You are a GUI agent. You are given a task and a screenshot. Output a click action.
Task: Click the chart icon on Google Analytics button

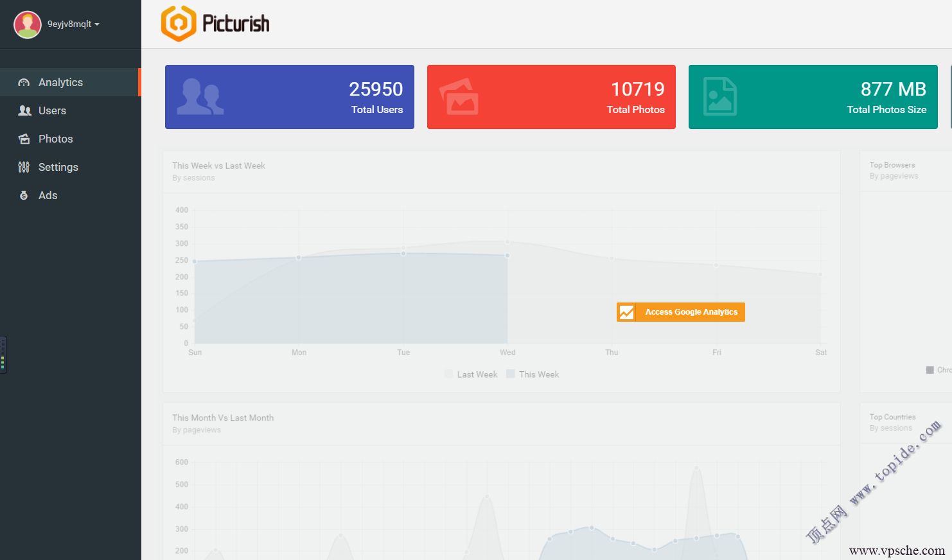(626, 312)
